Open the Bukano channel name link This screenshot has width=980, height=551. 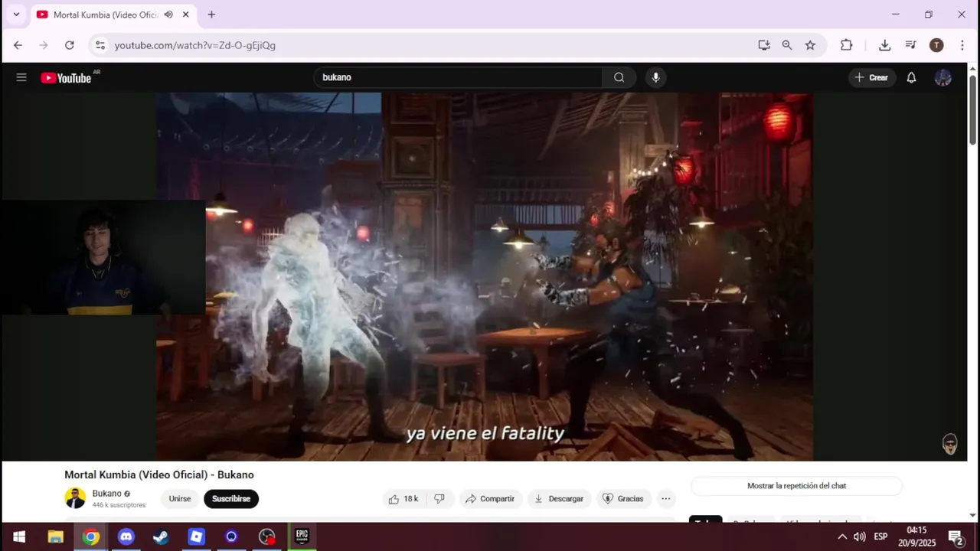click(106, 494)
